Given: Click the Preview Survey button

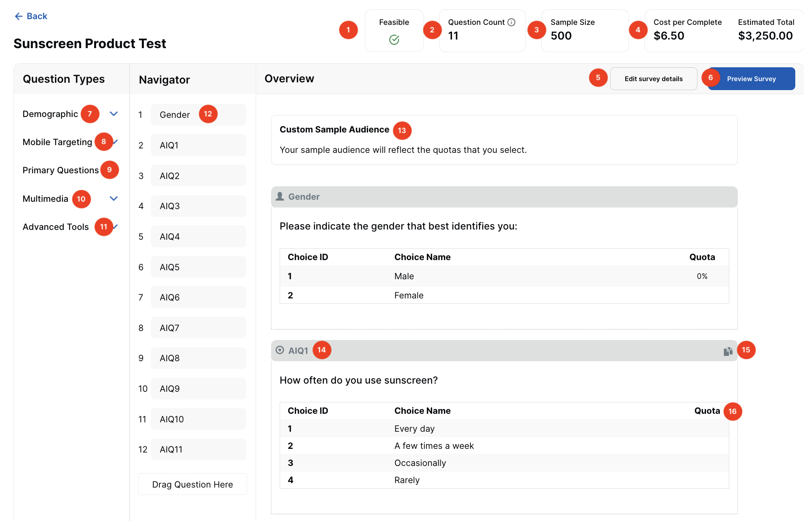Looking at the screenshot, I should pyautogui.click(x=751, y=79).
